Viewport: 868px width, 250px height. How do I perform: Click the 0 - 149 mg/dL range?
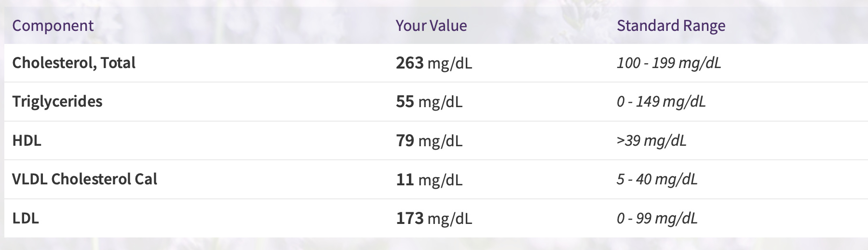661,102
